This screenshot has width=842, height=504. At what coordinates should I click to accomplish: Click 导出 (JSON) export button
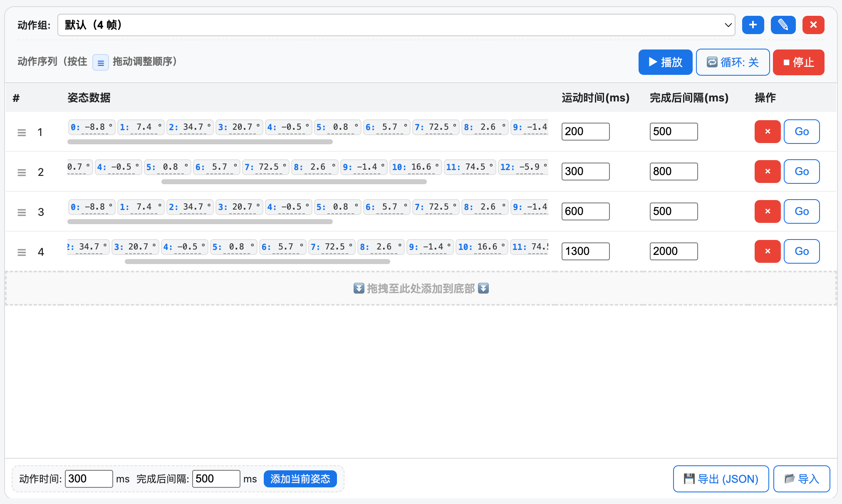pos(721,479)
